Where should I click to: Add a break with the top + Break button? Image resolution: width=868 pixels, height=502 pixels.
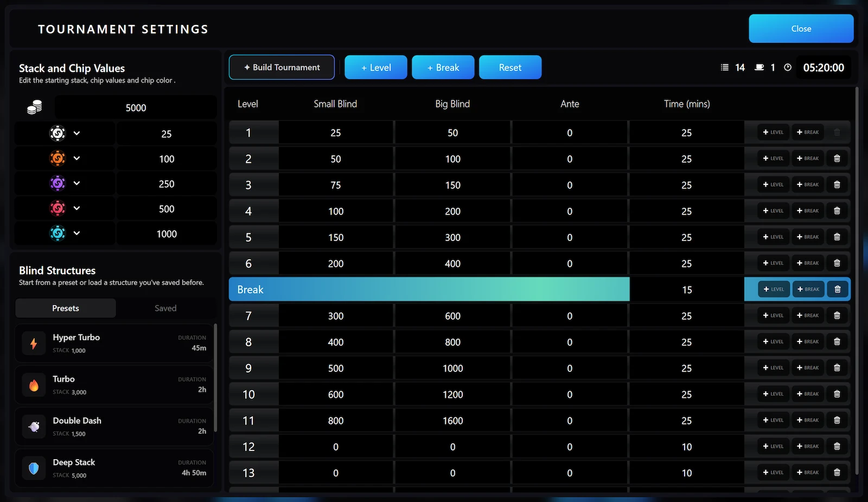pos(443,67)
